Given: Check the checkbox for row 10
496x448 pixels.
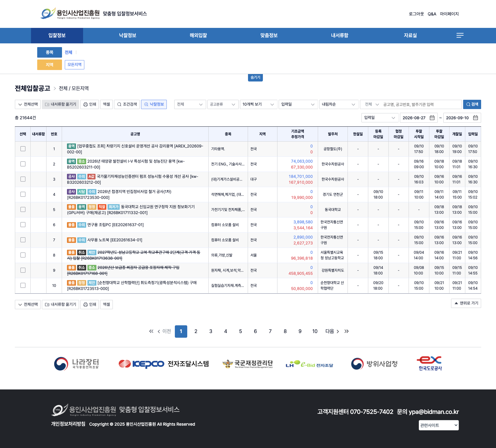Looking at the screenshot, I should 23,285.
